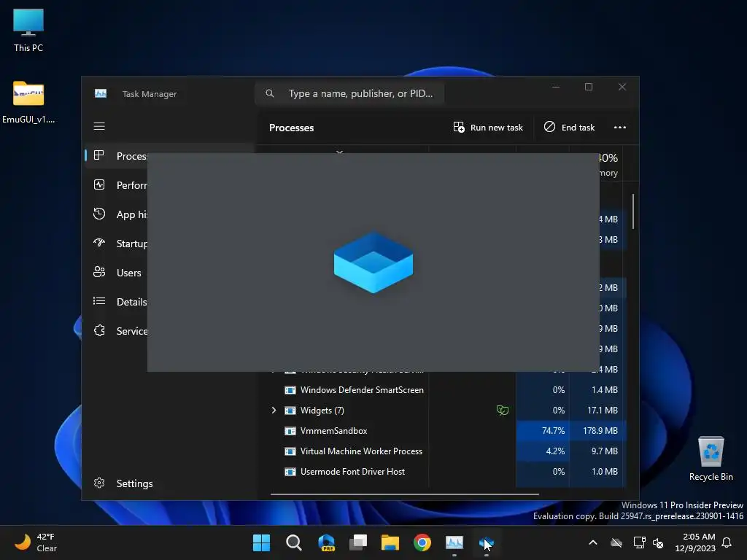Image resolution: width=747 pixels, height=560 pixels.
Task: Click the Task Manager app icon in title bar
Action: (101, 93)
